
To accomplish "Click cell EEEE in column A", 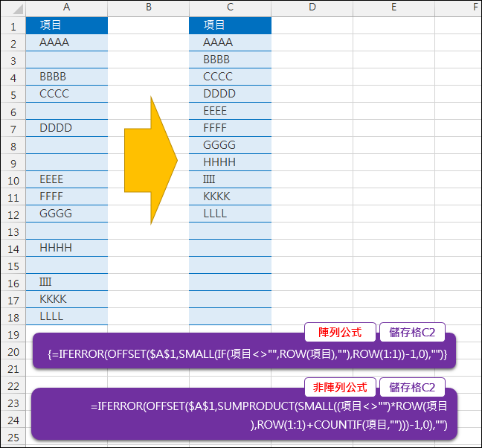I will coord(67,179).
